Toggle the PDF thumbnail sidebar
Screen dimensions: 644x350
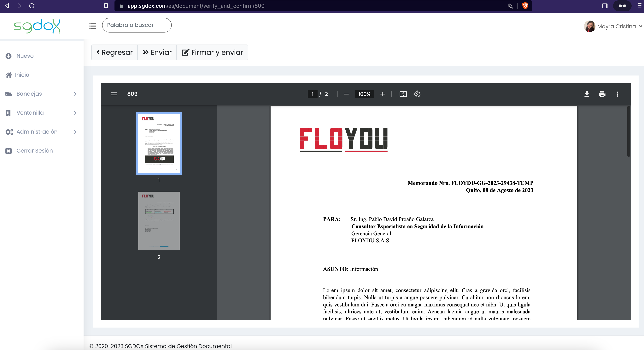click(114, 94)
